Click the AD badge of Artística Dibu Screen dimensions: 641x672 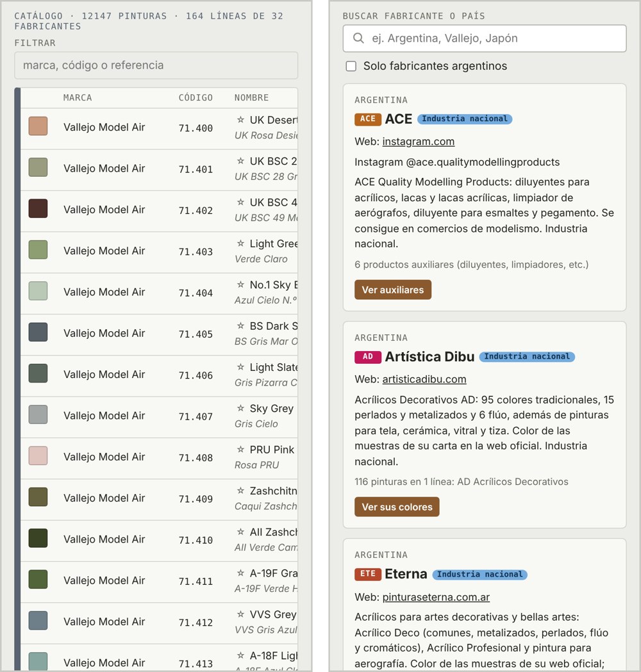(368, 357)
